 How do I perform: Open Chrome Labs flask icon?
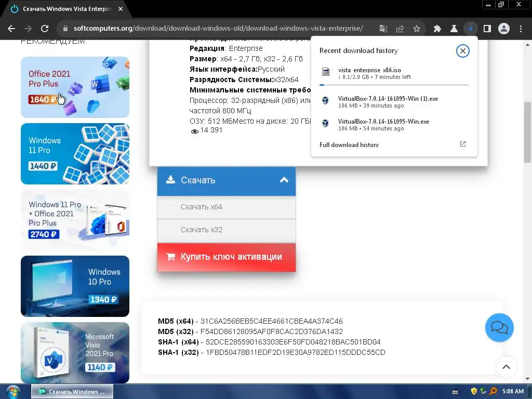click(454, 29)
